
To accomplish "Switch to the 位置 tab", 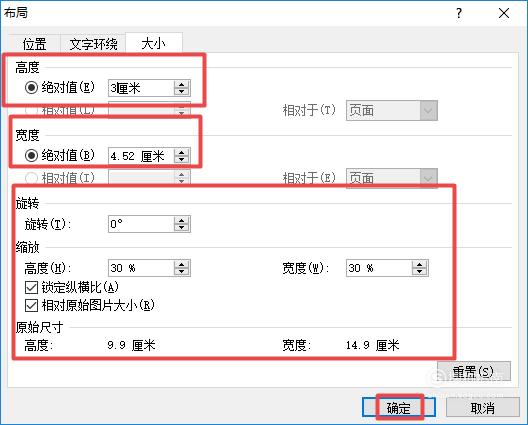I will point(34,43).
